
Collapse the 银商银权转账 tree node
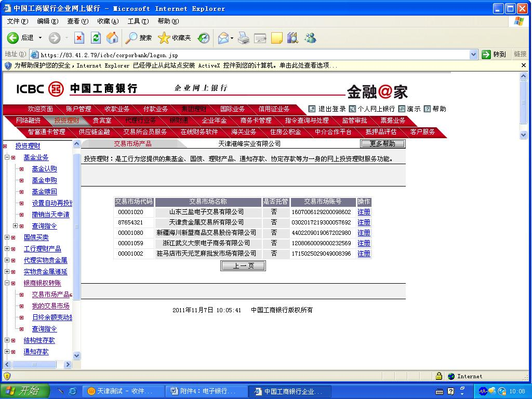coord(7,283)
